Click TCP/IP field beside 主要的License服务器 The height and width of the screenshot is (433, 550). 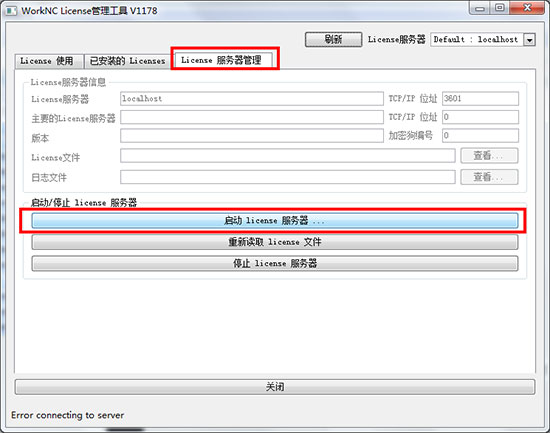(x=480, y=117)
